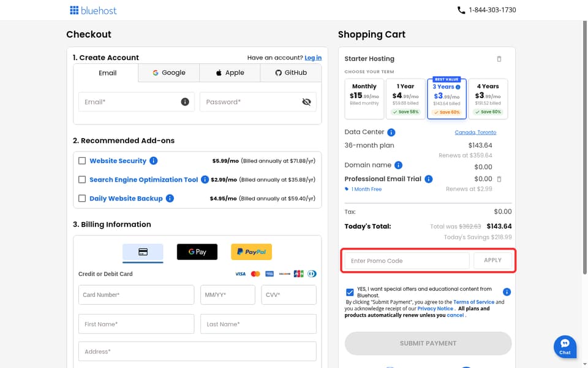Select the Monthly $15.99/mo term
Screen dimensions: 588x368
coord(364,99)
